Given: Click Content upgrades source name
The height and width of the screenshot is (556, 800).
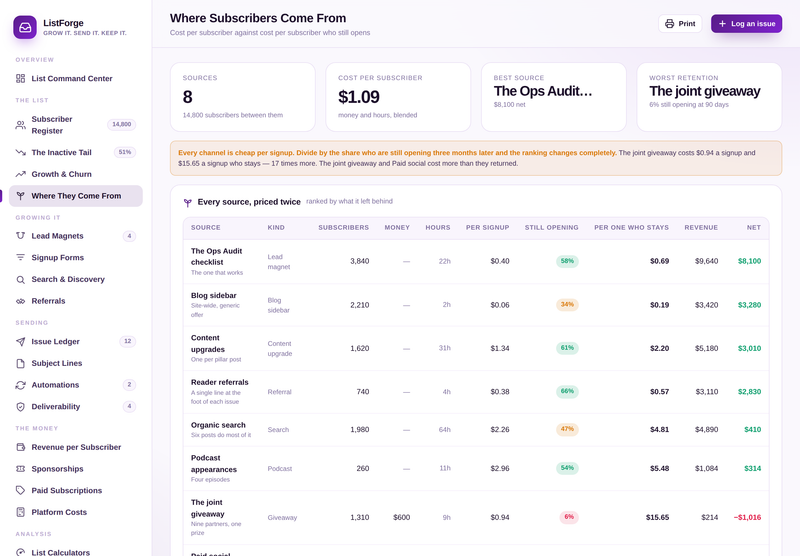Looking at the screenshot, I should [x=208, y=344].
